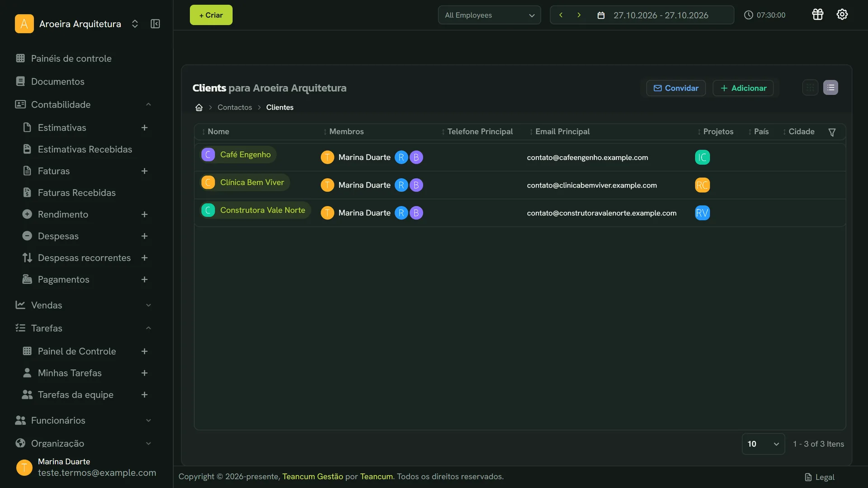Image resolution: width=868 pixels, height=488 pixels.
Task: Add new Faturas with plus icon
Action: tap(144, 171)
